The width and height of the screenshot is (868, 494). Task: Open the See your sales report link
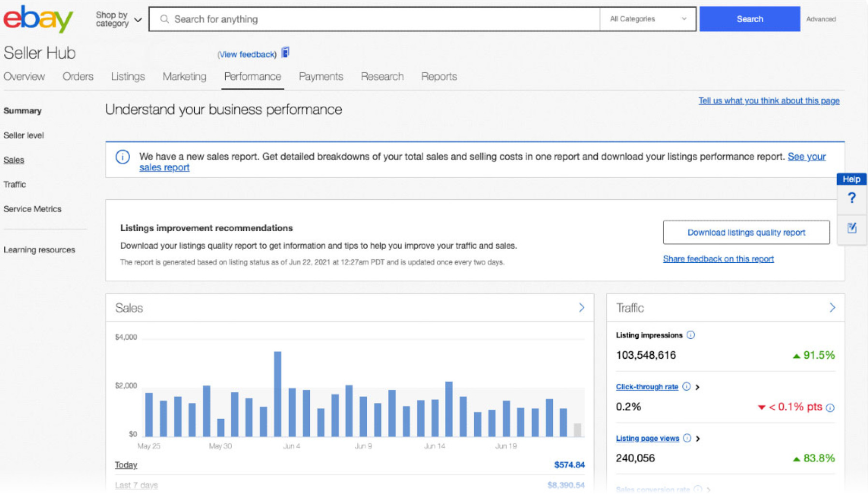coord(807,156)
